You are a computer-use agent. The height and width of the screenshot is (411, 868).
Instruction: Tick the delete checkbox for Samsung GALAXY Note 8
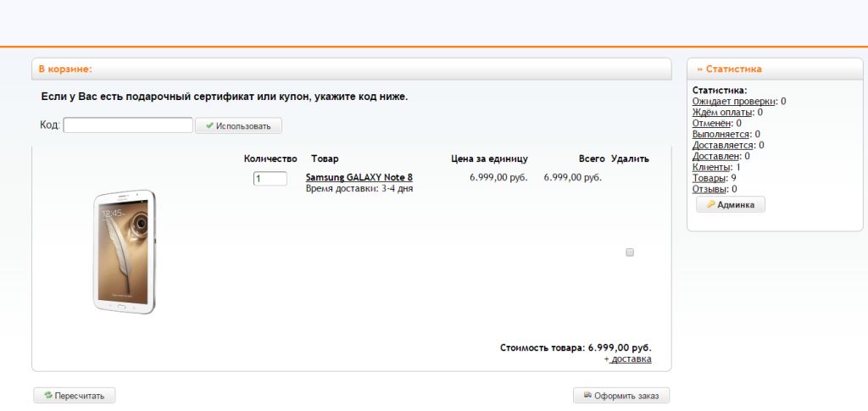tap(630, 253)
